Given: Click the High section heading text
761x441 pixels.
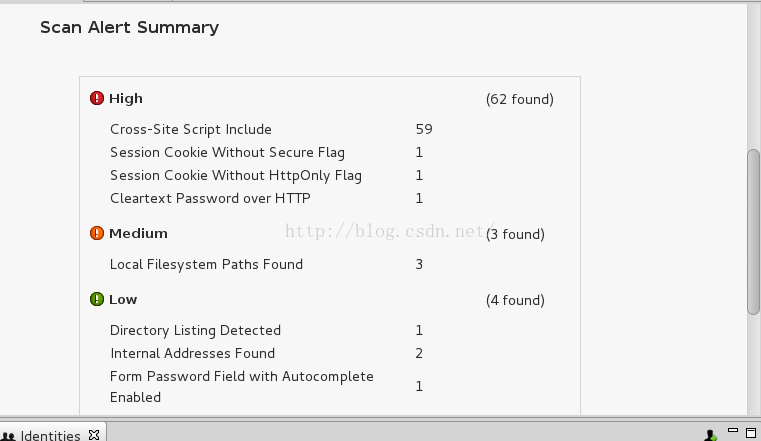Looking at the screenshot, I should [126, 98].
